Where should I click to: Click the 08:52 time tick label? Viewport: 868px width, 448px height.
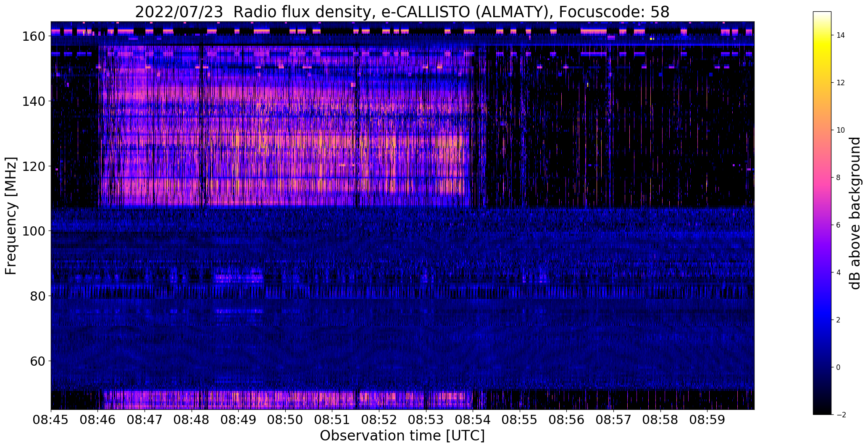click(379, 419)
